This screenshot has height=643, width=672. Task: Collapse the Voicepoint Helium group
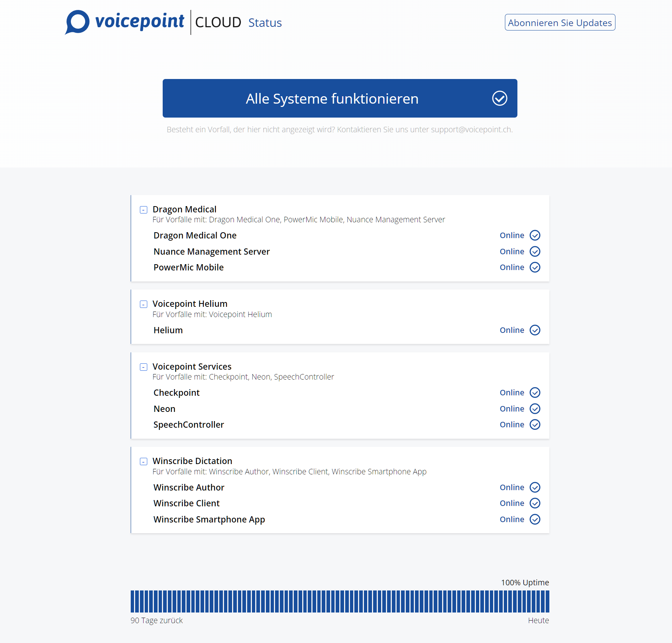[x=144, y=304]
